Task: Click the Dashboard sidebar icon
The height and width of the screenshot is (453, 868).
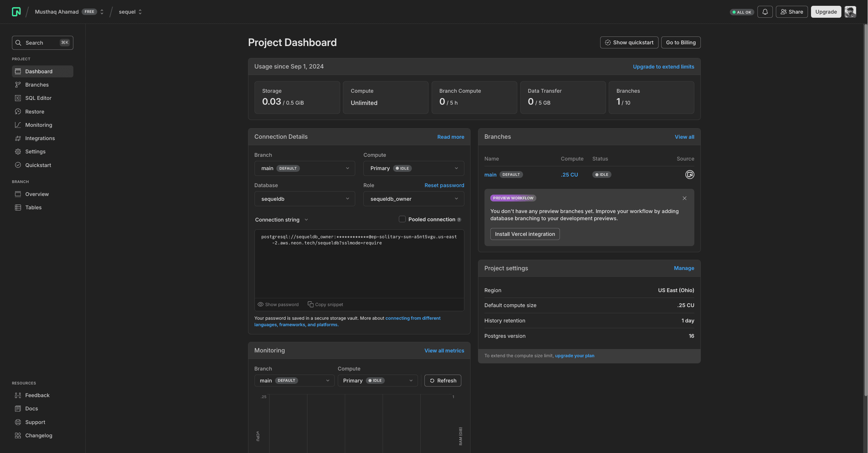Action: (18, 71)
